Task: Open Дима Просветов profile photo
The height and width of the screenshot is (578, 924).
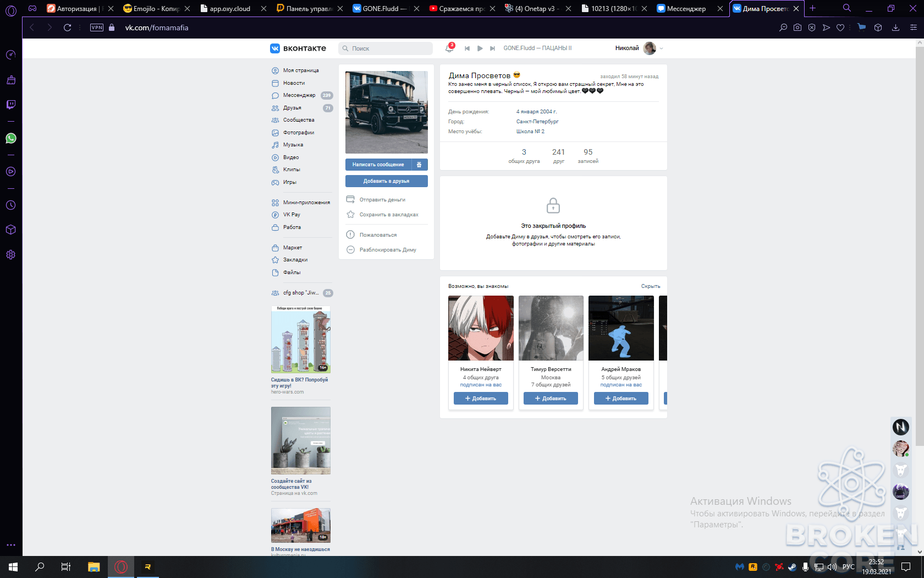Action: tap(386, 112)
